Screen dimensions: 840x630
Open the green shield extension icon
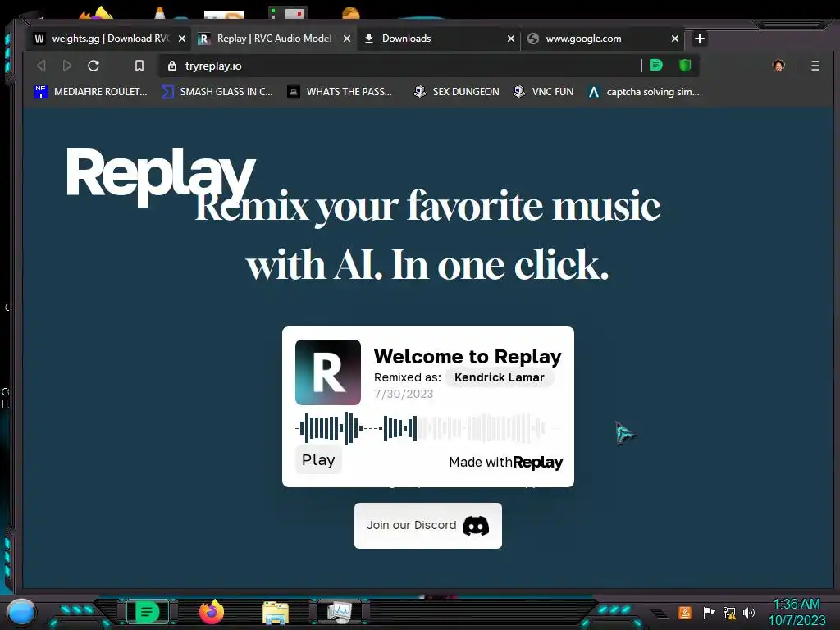pos(685,66)
